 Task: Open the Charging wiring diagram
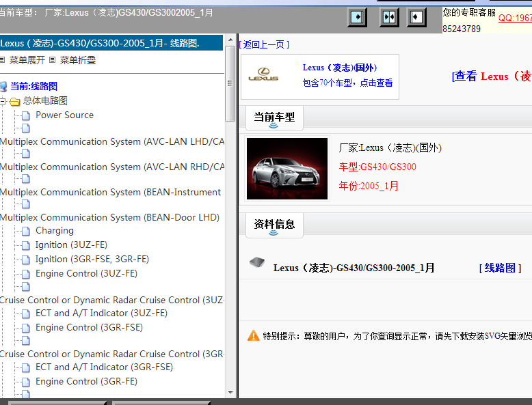pos(55,231)
